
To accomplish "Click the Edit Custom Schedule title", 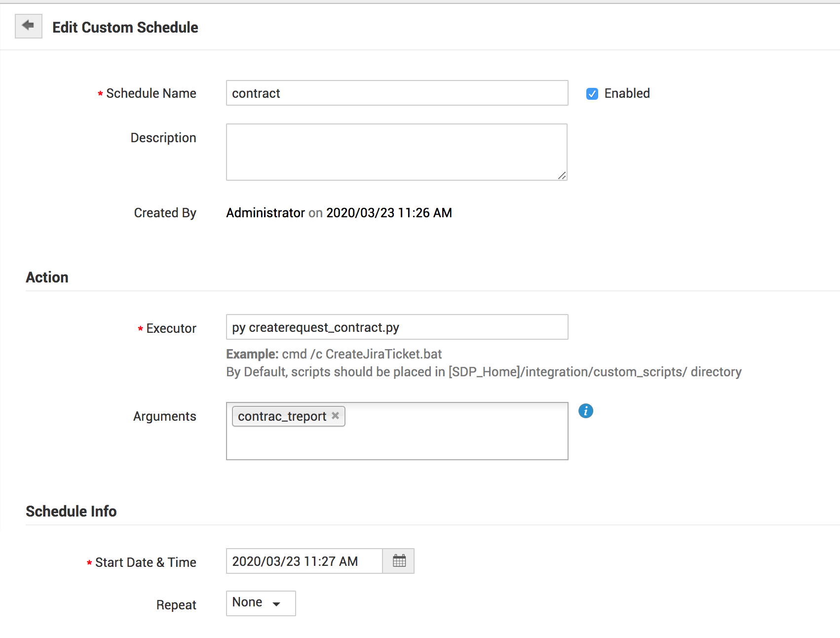I will click(125, 27).
